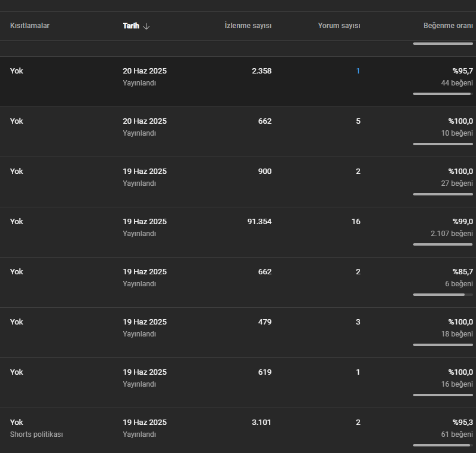Click the %99,0 like ratio
The image size is (476, 453).
[x=463, y=222]
